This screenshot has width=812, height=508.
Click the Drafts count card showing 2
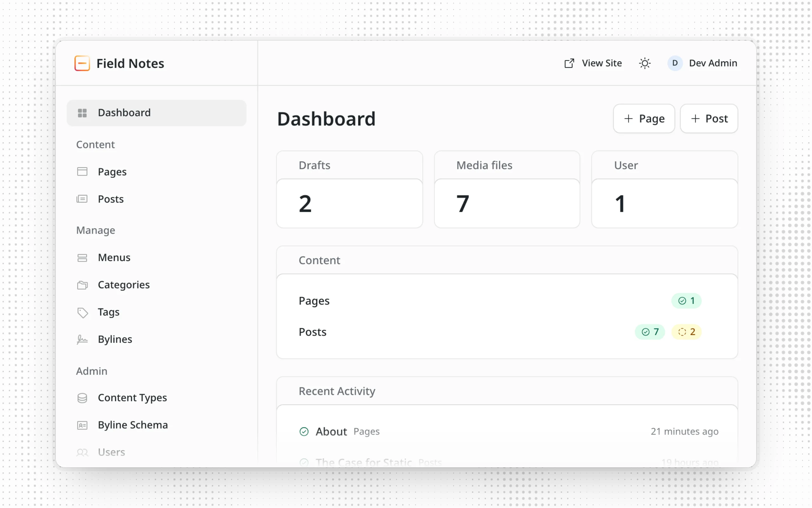[x=349, y=190]
